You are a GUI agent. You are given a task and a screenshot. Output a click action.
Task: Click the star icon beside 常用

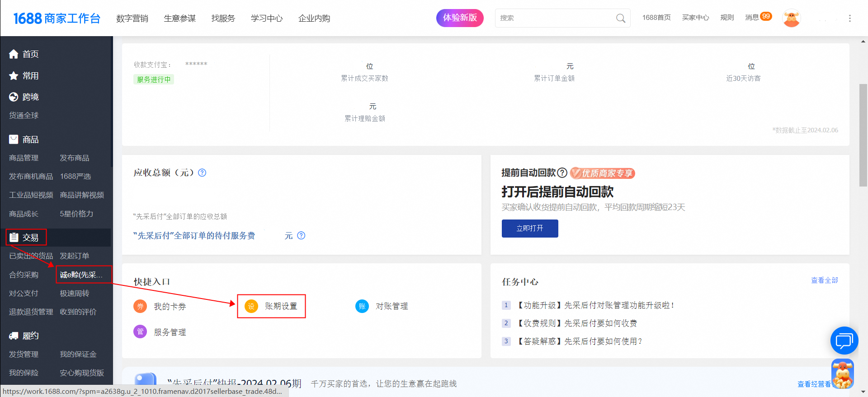[x=14, y=76]
